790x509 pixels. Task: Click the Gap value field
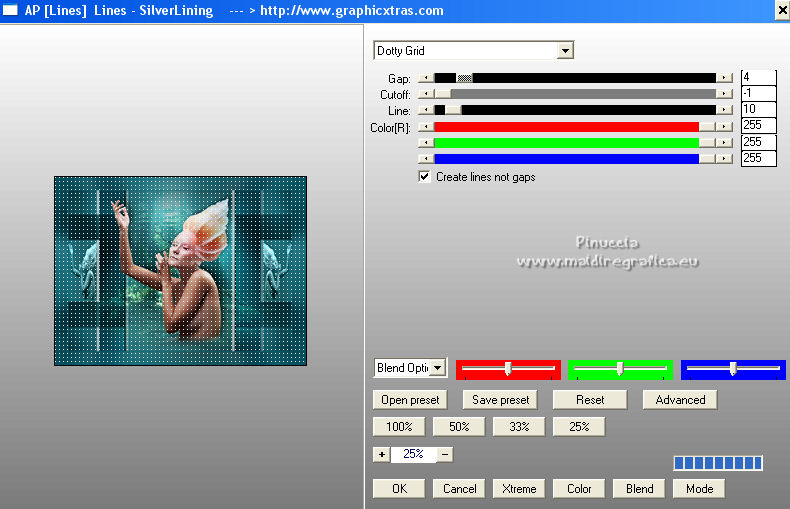coord(759,77)
